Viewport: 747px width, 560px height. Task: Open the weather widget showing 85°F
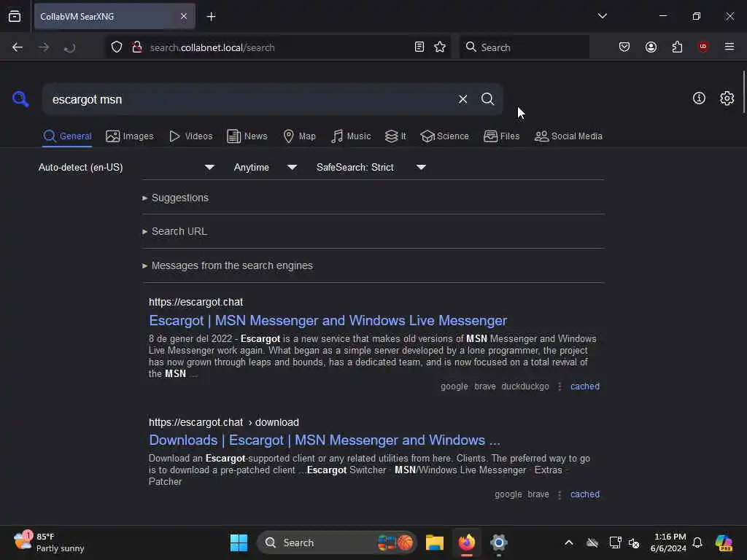[x=49, y=542]
